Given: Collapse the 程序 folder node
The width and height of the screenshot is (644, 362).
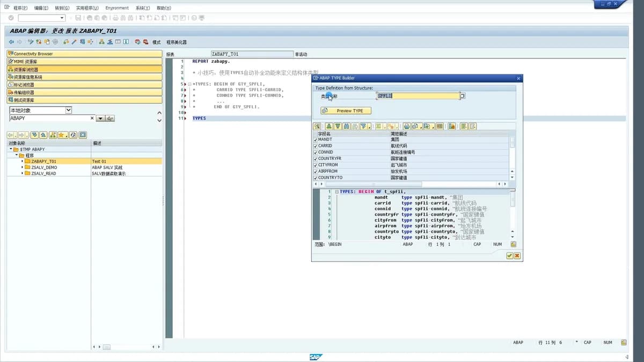Looking at the screenshot, I should (16, 155).
